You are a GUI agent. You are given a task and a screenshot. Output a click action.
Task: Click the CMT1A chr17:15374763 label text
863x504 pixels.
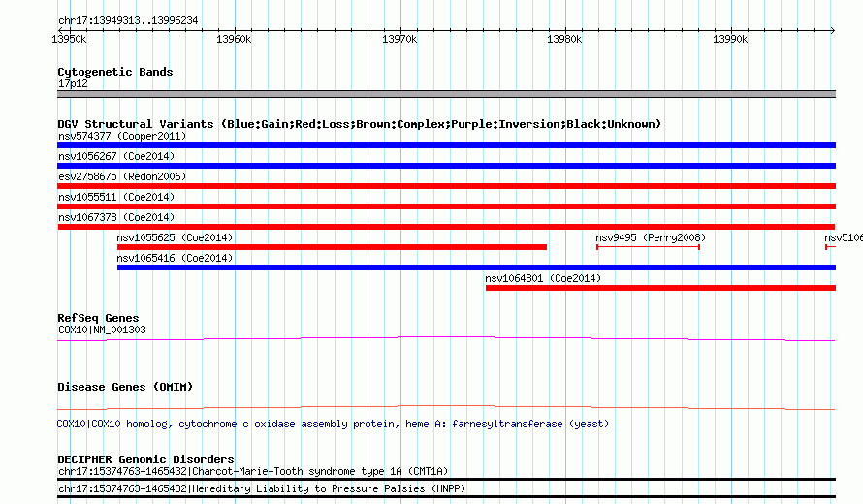253,471
